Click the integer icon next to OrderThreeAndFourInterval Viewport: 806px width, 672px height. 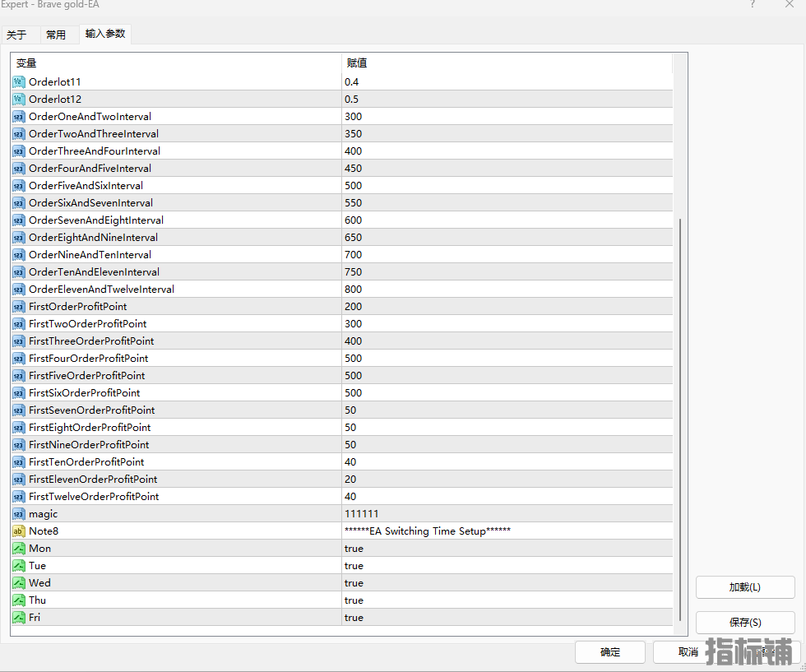tap(18, 151)
